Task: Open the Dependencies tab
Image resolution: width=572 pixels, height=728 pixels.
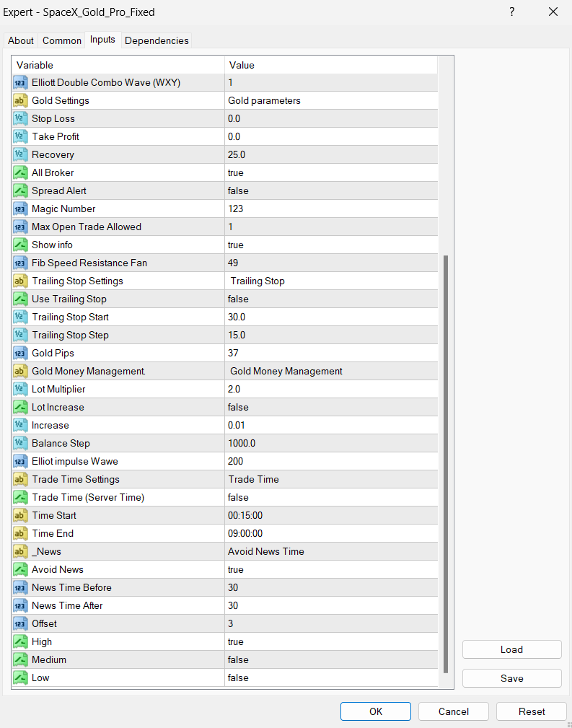Action: (157, 40)
